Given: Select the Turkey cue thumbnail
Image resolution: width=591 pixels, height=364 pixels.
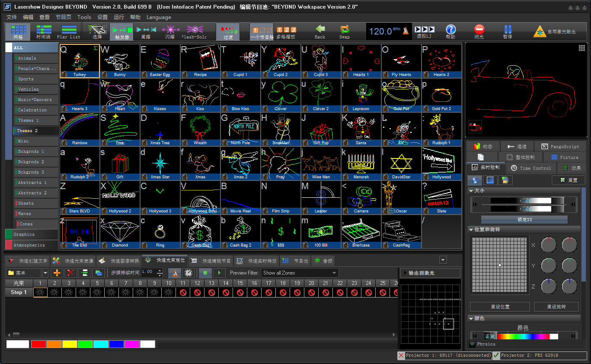Looking at the screenshot, I should (x=80, y=61).
